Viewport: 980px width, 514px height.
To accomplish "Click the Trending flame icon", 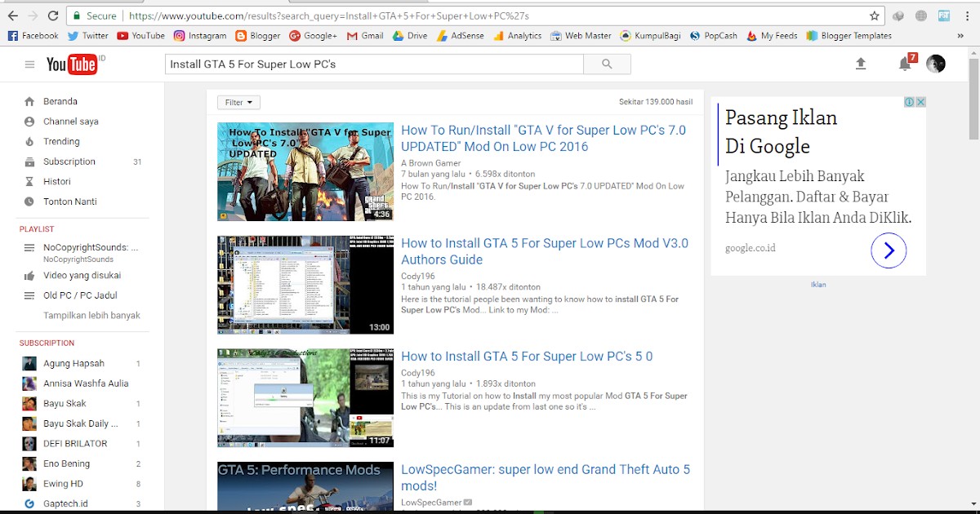I will point(29,141).
